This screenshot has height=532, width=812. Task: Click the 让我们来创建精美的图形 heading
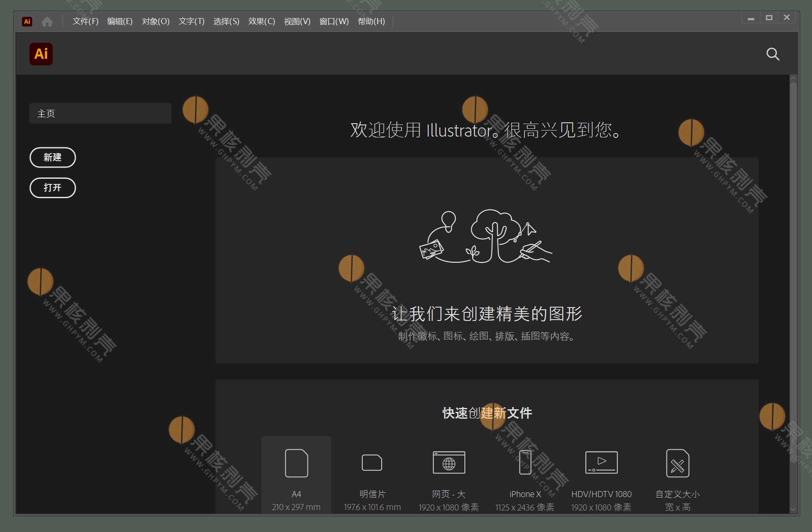[x=487, y=314]
